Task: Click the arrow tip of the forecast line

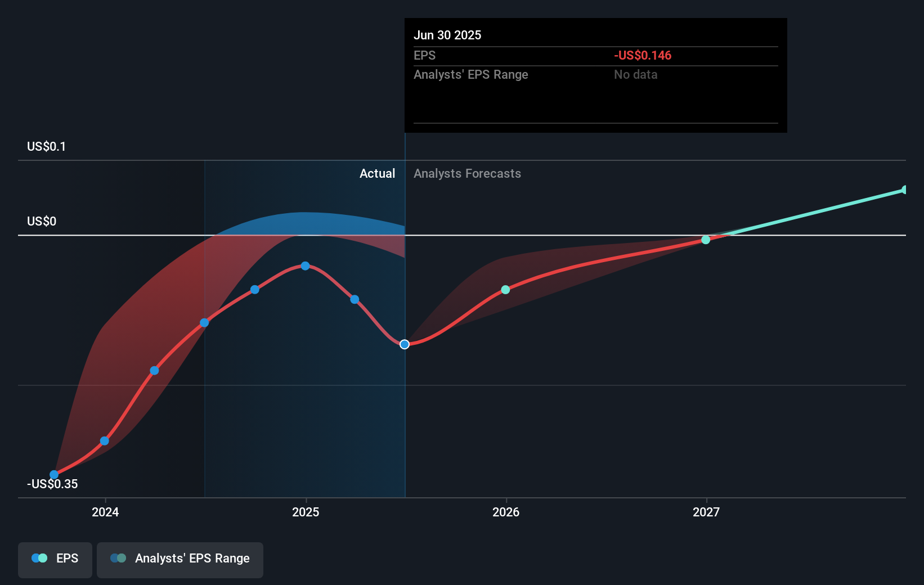Action: tap(903, 188)
